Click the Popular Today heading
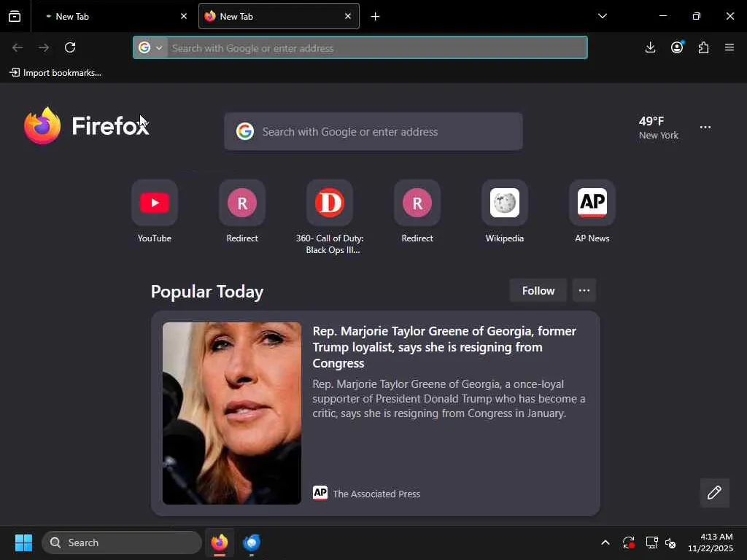The image size is (747, 560). [206, 292]
